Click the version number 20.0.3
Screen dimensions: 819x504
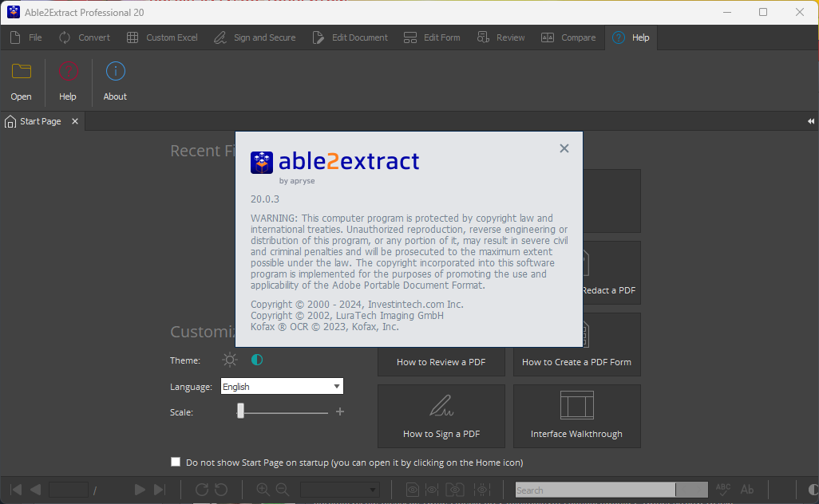265,199
